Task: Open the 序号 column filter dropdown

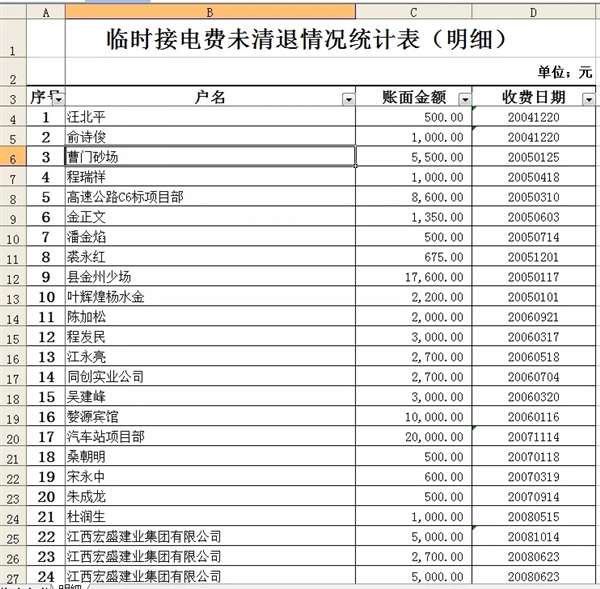Action: point(59,100)
